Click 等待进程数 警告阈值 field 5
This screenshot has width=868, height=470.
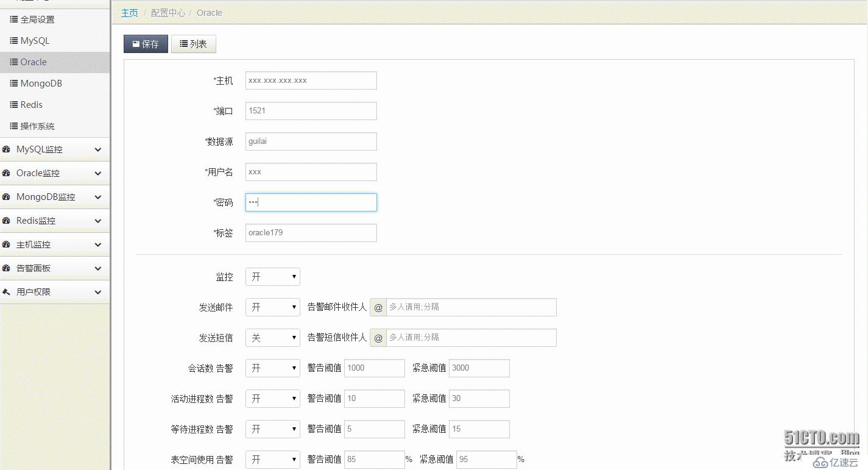(x=375, y=429)
